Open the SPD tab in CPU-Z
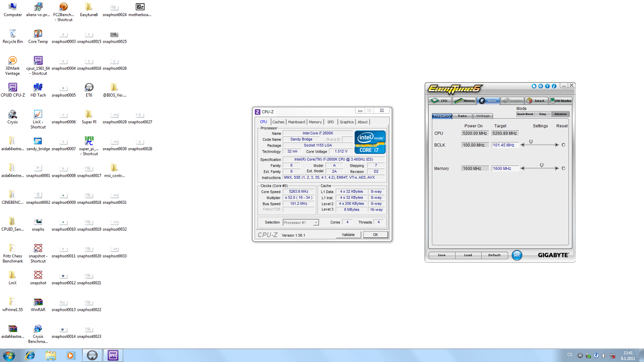644x362 pixels. point(330,122)
